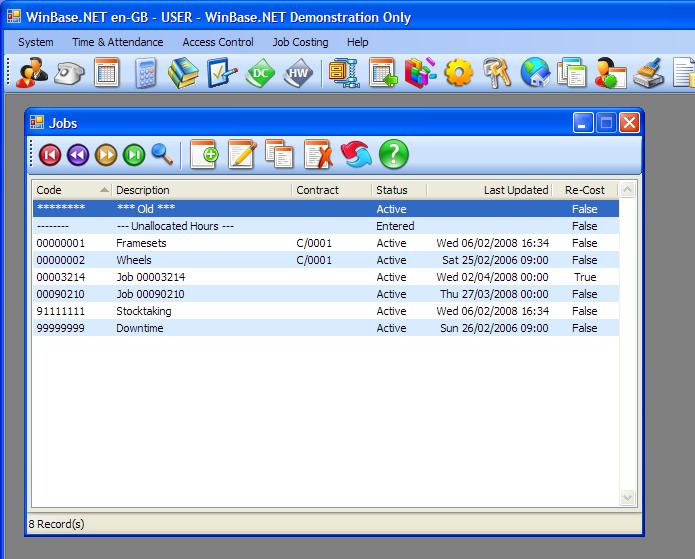This screenshot has width=695, height=559.
Task: Delete the selected job record
Action: pyautogui.click(x=318, y=154)
